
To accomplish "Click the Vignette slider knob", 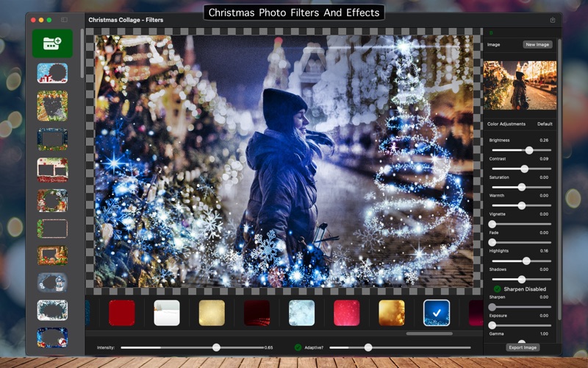I will pos(492,224).
